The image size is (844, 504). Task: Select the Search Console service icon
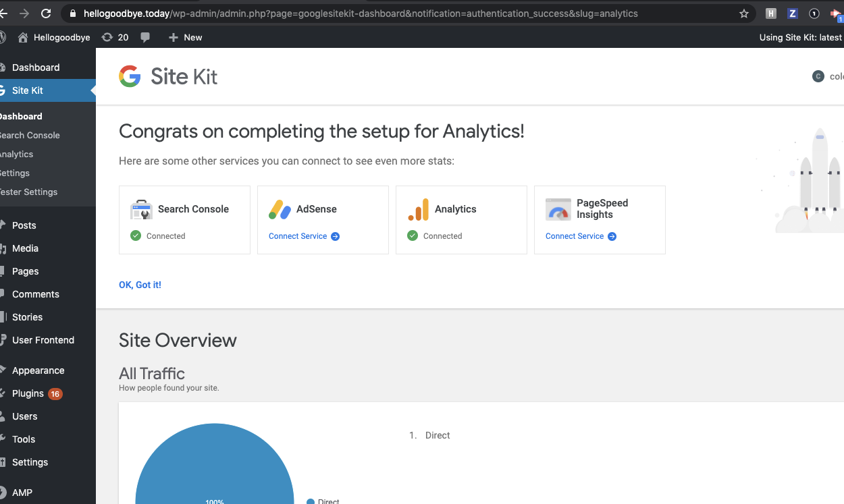click(x=141, y=209)
